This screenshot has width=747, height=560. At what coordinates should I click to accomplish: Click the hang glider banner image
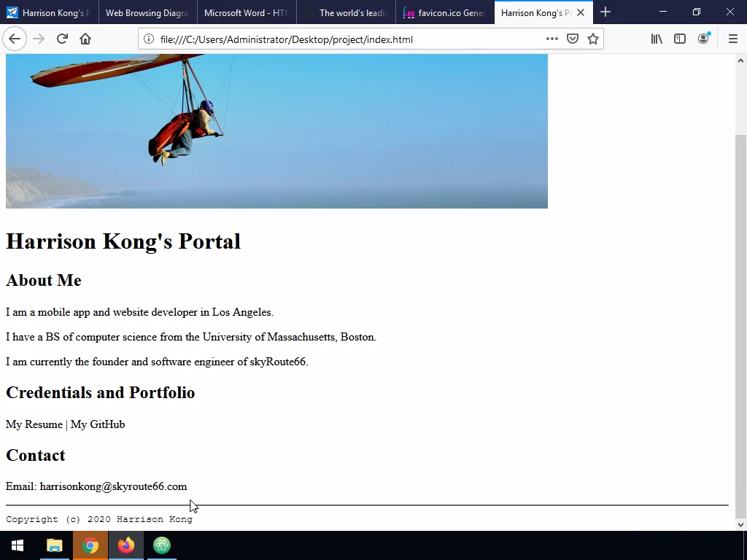(276, 131)
